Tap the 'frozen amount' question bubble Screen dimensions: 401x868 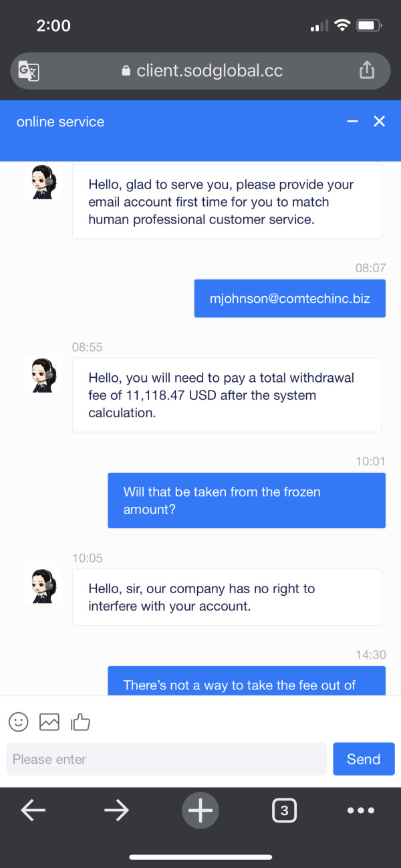[x=247, y=500]
